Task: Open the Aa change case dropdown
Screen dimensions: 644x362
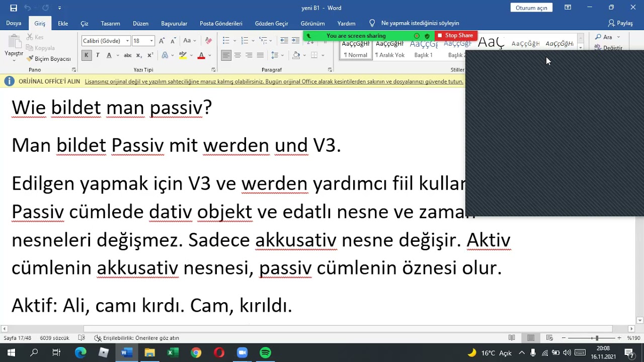Action: click(x=189, y=41)
